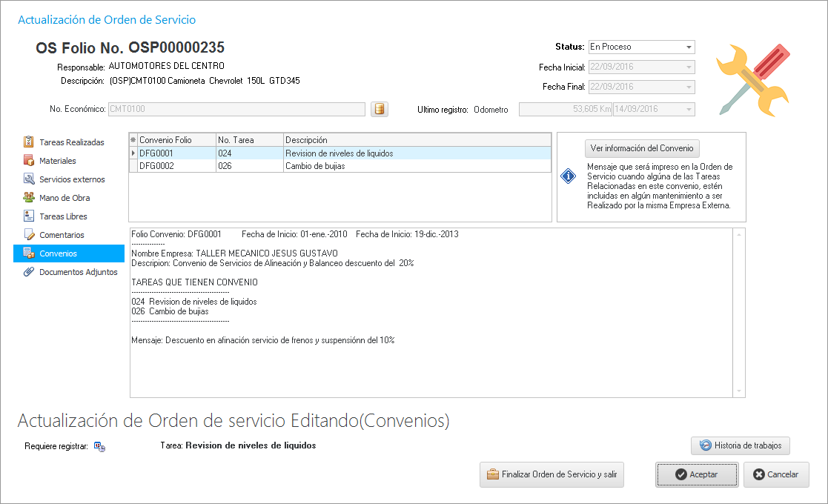Go to Mano de Obra section

pos(64,198)
